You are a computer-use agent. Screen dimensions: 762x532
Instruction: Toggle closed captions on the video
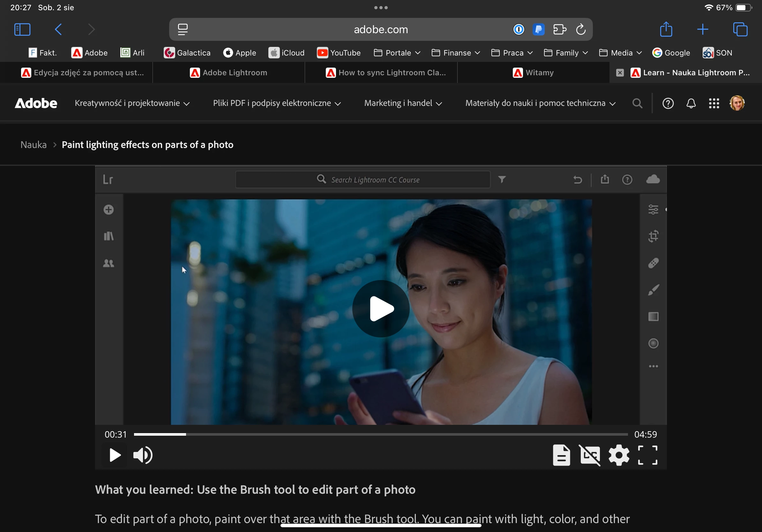(590, 455)
